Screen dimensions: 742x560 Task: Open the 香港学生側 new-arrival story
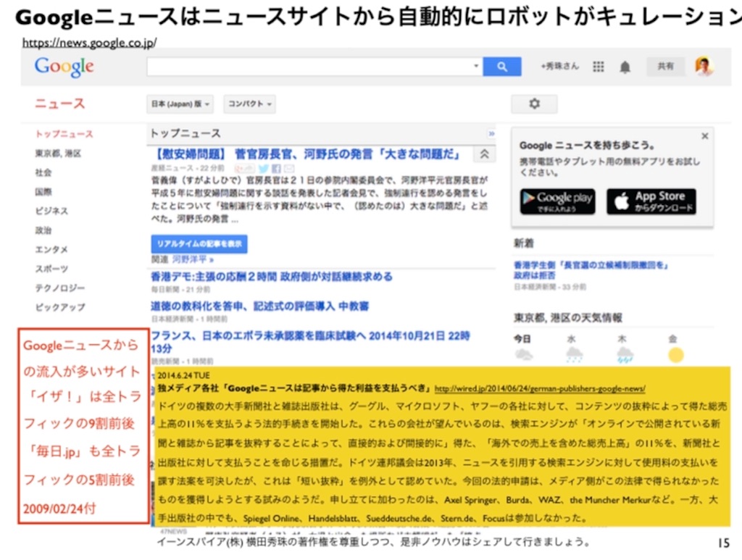591,270
